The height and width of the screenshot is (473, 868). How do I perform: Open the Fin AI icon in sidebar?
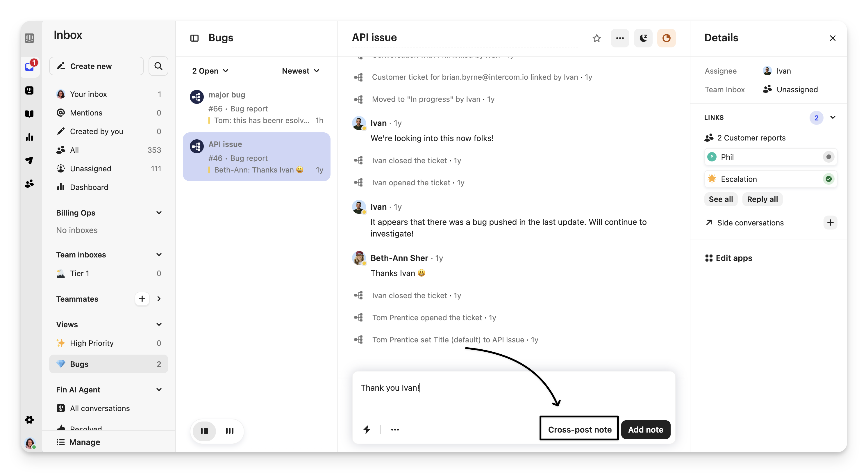(x=29, y=90)
